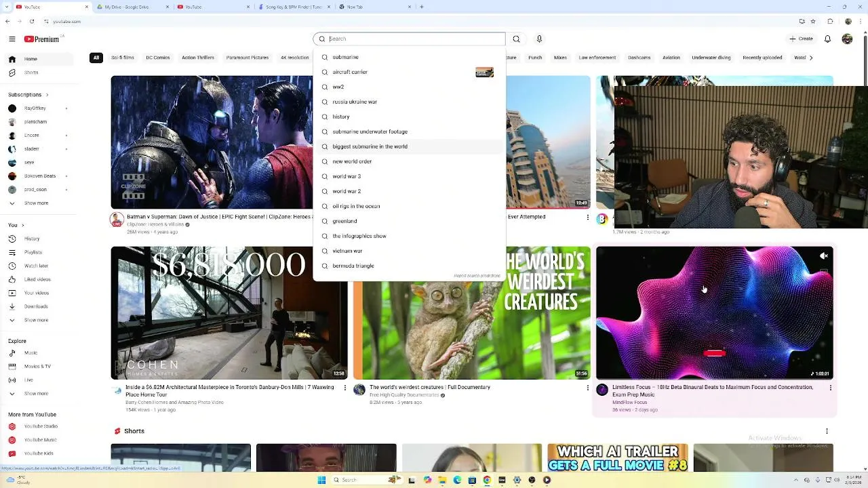Click the taskbar Search box
The height and width of the screenshot is (488, 868).
[366, 480]
